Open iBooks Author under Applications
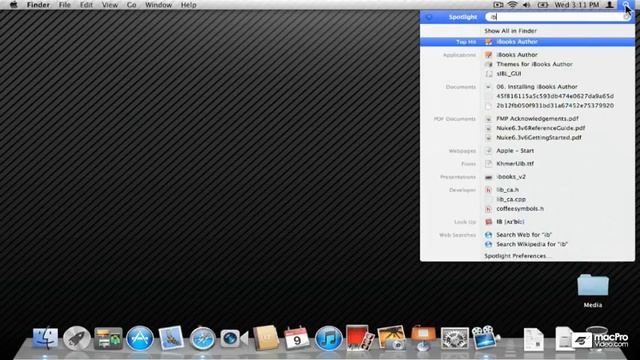This screenshot has width=640, height=360. [527, 55]
